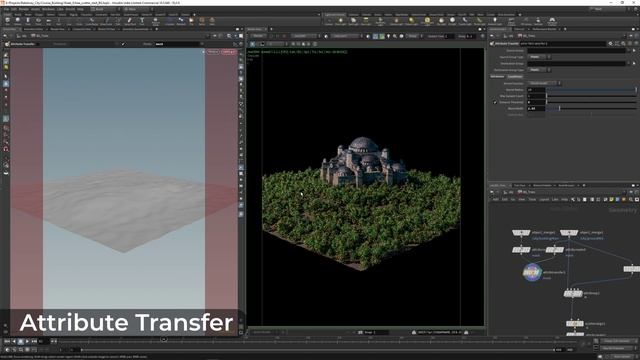Go to obj in the network path bar
640x360 pixels.
pyautogui.click(x=509, y=192)
